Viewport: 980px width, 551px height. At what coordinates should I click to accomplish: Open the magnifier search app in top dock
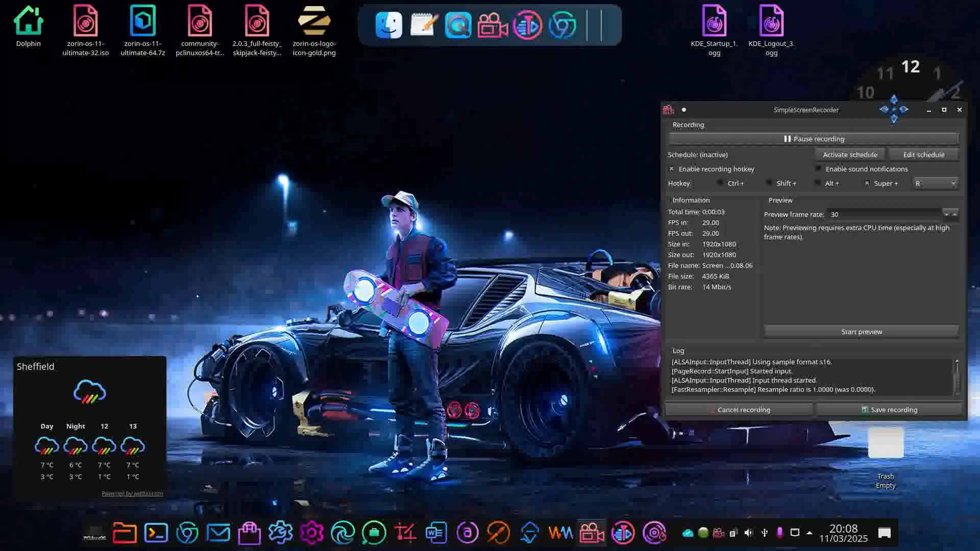[x=458, y=25]
